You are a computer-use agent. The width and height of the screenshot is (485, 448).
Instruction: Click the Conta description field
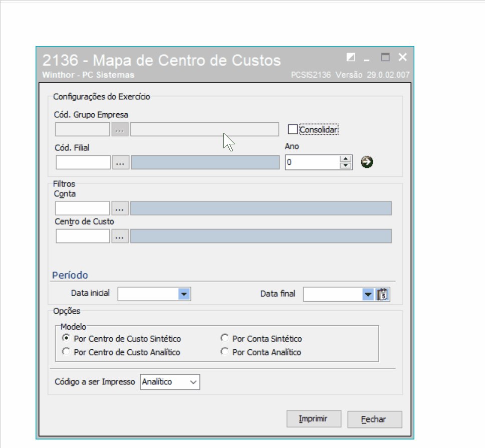(261, 208)
